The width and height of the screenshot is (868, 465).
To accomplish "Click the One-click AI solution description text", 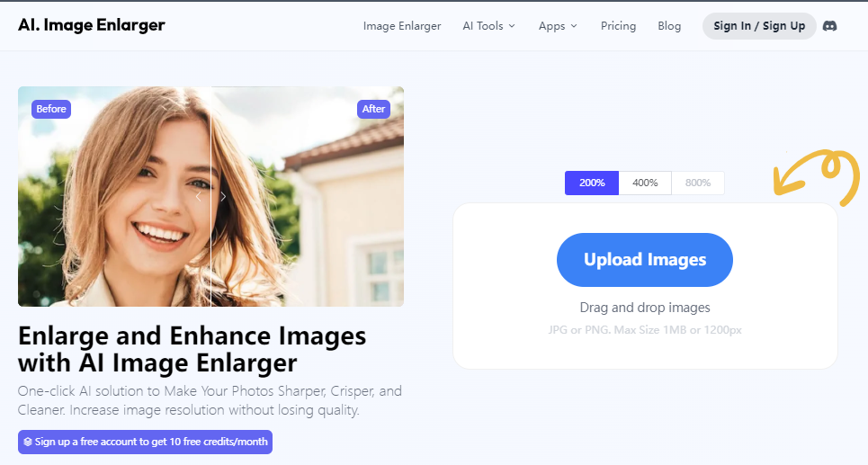I will (210, 400).
